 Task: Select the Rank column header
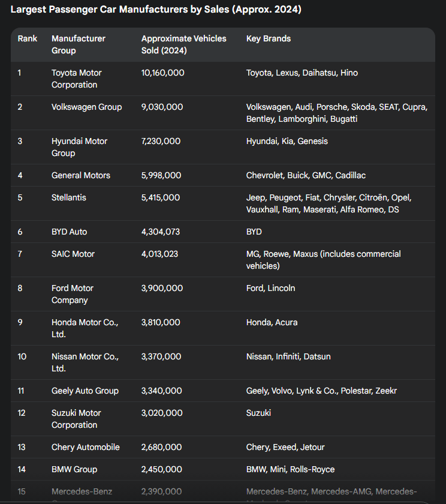[28, 38]
